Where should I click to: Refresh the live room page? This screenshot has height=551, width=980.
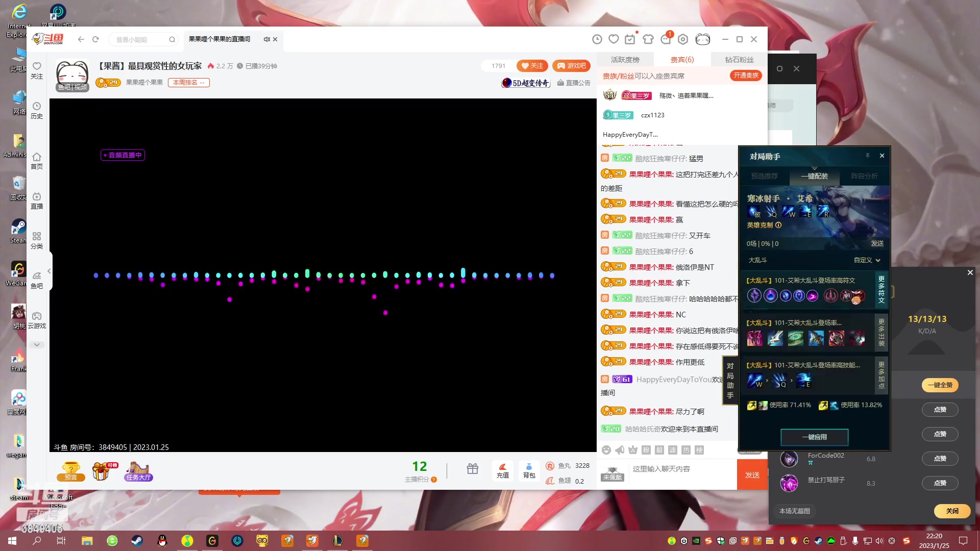pos(95,39)
